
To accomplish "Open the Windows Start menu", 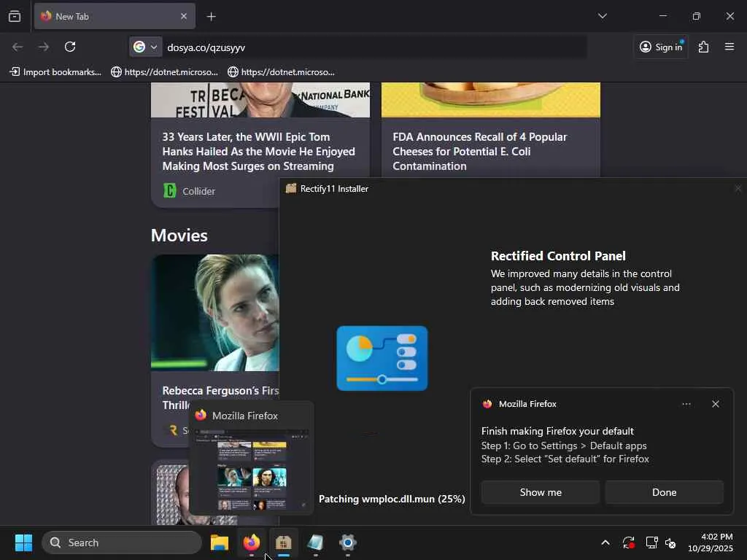I will pos(23,542).
